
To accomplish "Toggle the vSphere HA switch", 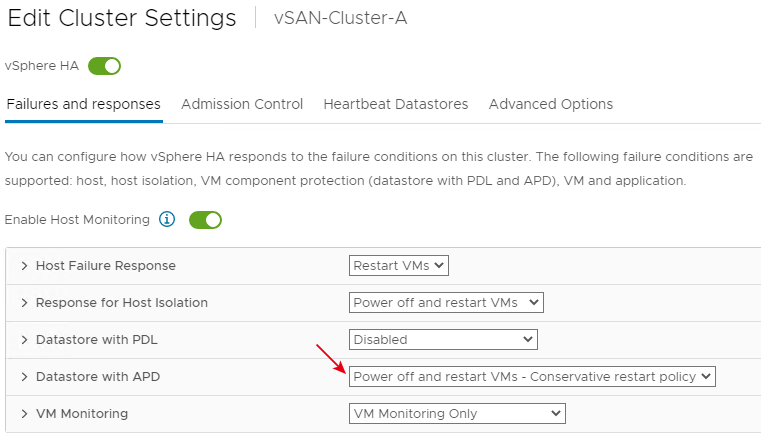I will (x=104, y=66).
